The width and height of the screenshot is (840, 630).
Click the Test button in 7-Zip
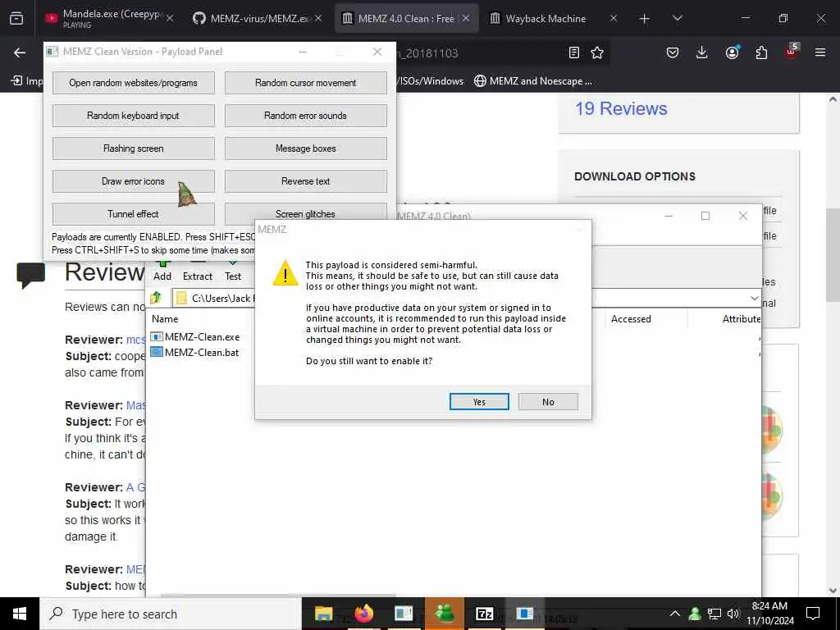pyautogui.click(x=232, y=271)
